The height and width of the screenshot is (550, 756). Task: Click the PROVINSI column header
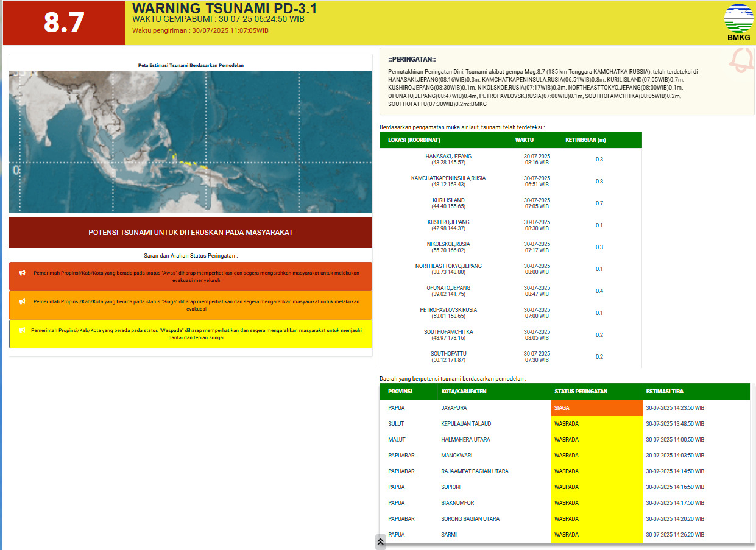click(x=400, y=392)
